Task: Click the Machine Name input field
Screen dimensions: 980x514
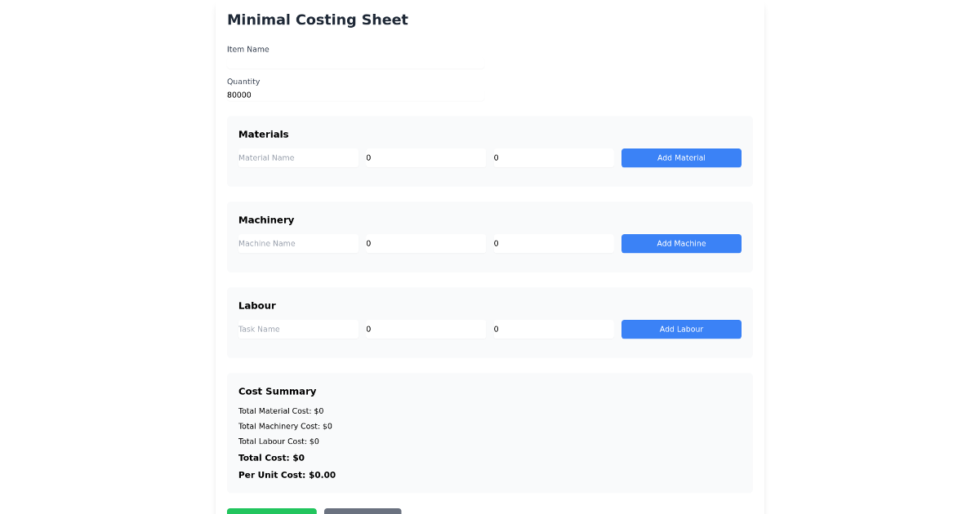Action: (x=296, y=243)
